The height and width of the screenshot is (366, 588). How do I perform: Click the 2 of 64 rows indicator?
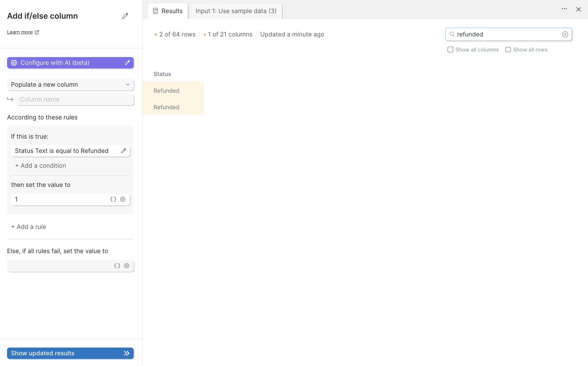pyautogui.click(x=175, y=34)
